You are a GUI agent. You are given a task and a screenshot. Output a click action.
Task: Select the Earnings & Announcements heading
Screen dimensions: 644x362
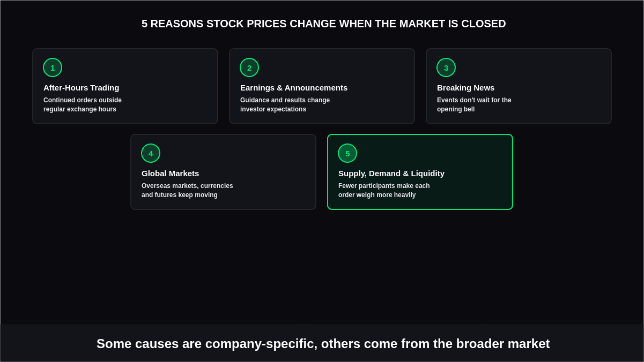(x=294, y=87)
